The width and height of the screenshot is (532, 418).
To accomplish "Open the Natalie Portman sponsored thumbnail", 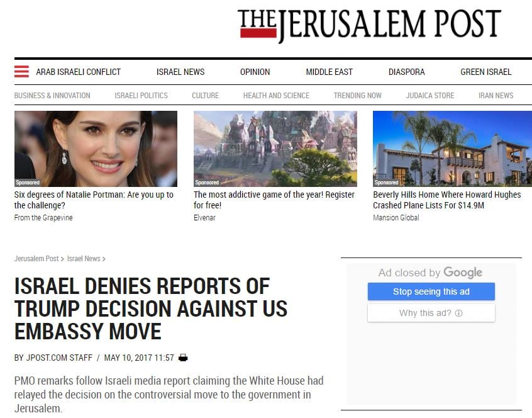I will (96, 149).
